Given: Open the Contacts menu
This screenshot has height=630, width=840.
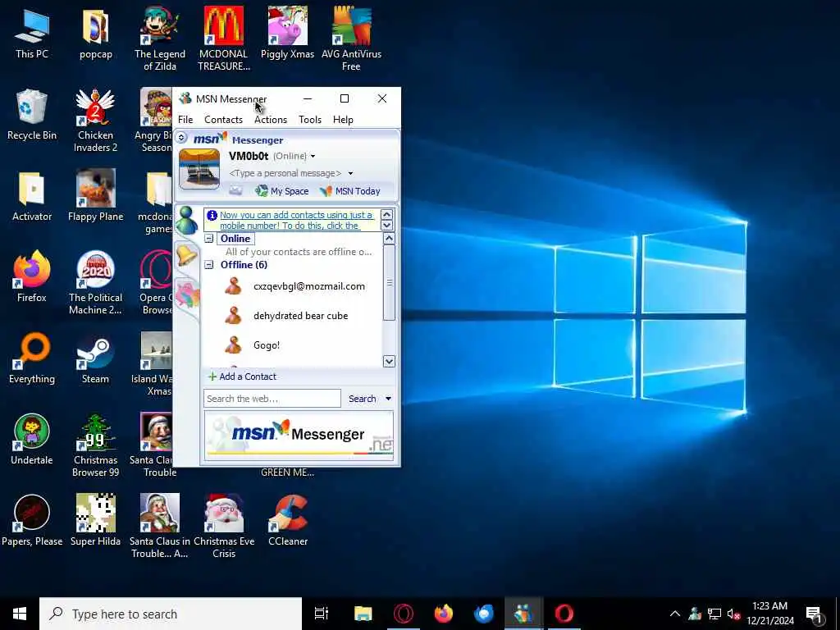Looking at the screenshot, I should click(223, 120).
